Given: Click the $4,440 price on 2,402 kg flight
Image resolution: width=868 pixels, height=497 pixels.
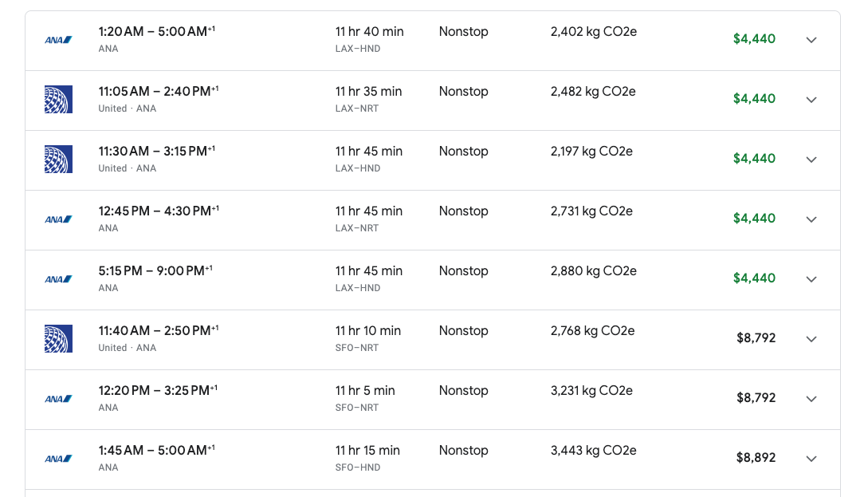Looking at the screenshot, I should point(754,39).
